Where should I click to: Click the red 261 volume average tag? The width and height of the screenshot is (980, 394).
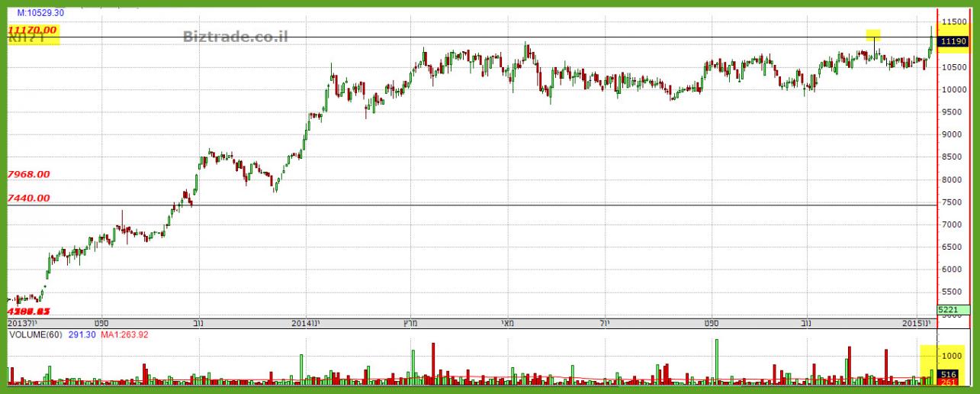tap(949, 383)
